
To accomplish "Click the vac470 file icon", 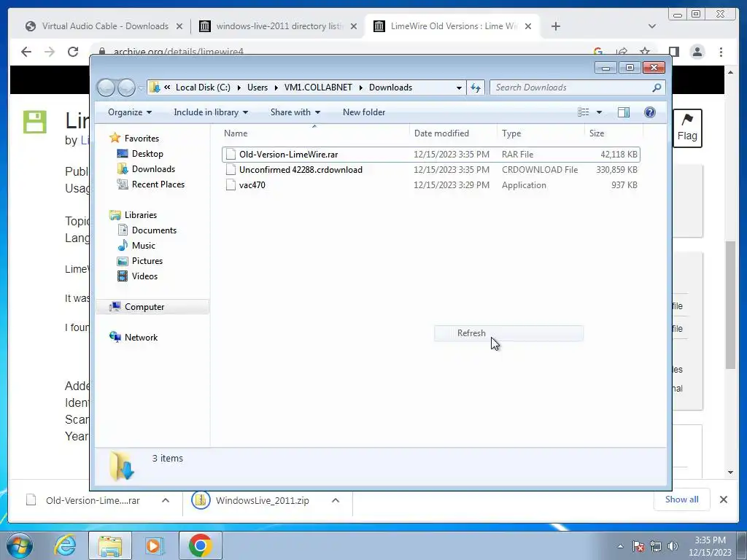I will tap(231, 184).
